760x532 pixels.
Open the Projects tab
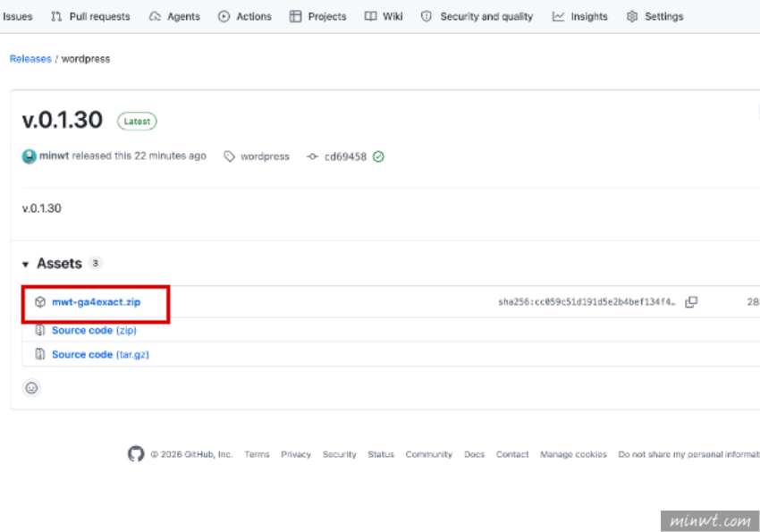318,16
